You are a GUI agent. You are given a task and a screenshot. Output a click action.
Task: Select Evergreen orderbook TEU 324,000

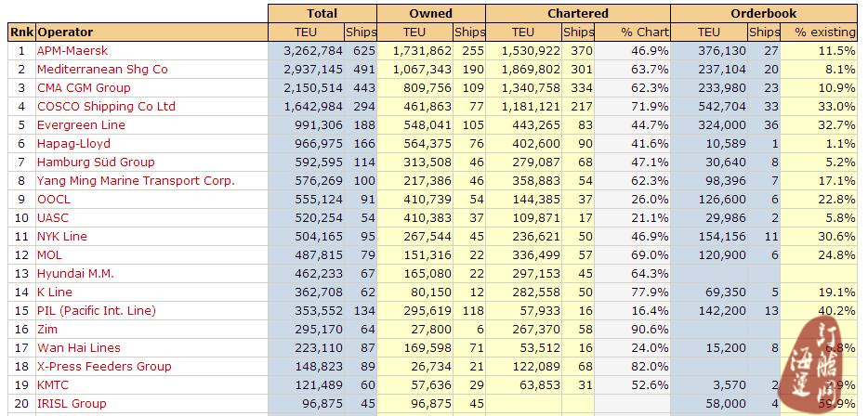pos(721,125)
